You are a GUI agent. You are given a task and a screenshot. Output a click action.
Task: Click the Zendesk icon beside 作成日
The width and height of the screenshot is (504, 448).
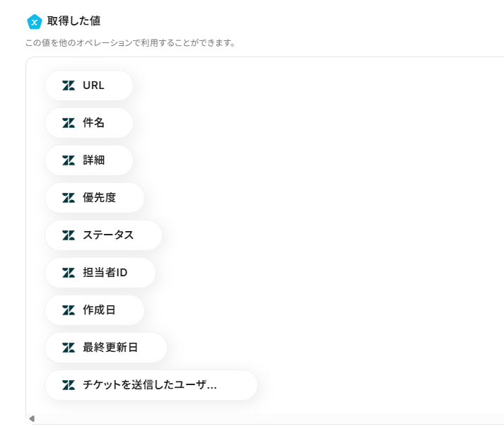69,310
